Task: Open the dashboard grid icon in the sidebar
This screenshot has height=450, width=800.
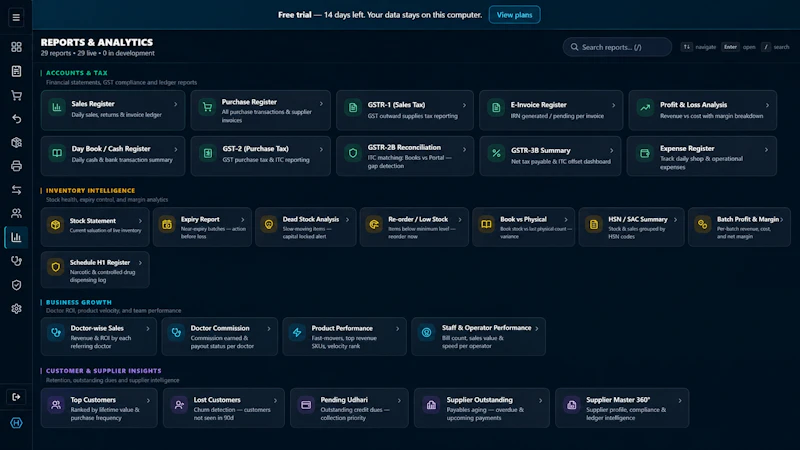Action: pos(16,47)
